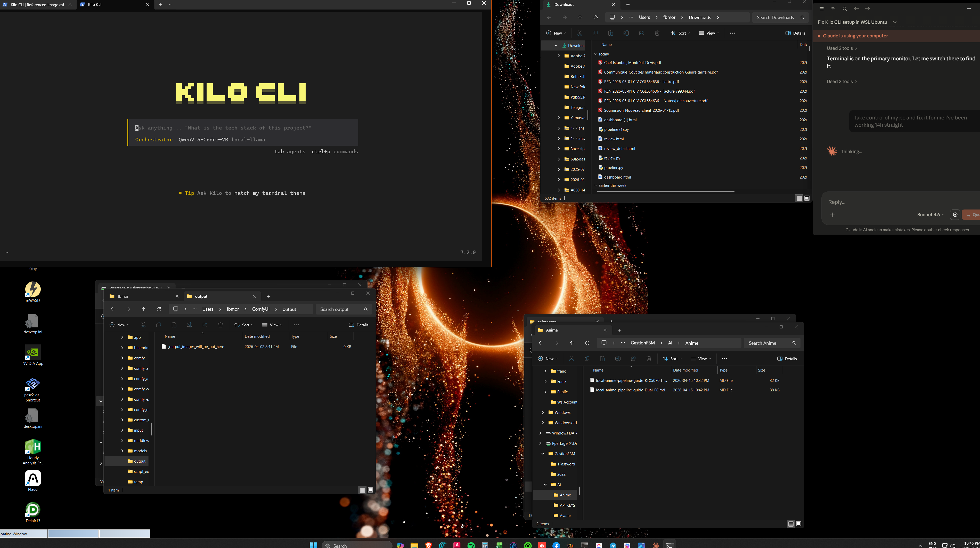
Task: Select the first Kilo CLI Referenced image terminal tab
Action: pos(37,5)
